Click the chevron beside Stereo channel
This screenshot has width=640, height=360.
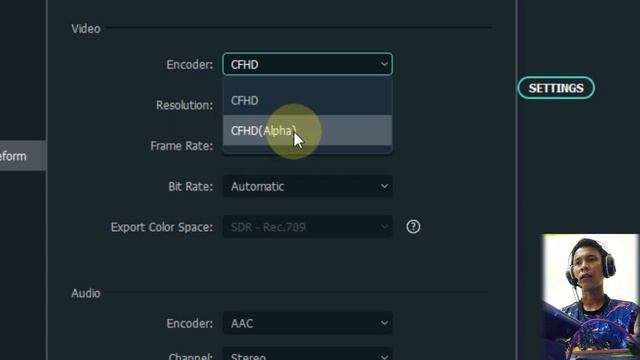tap(384, 357)
